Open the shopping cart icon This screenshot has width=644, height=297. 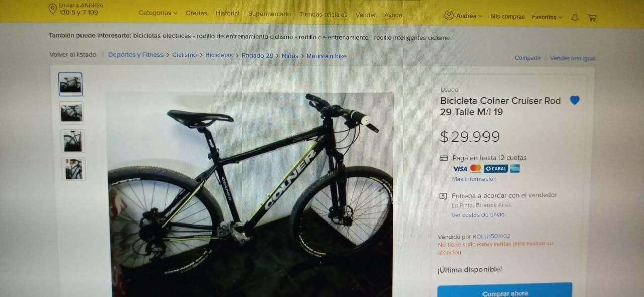[x=592, y=17]
